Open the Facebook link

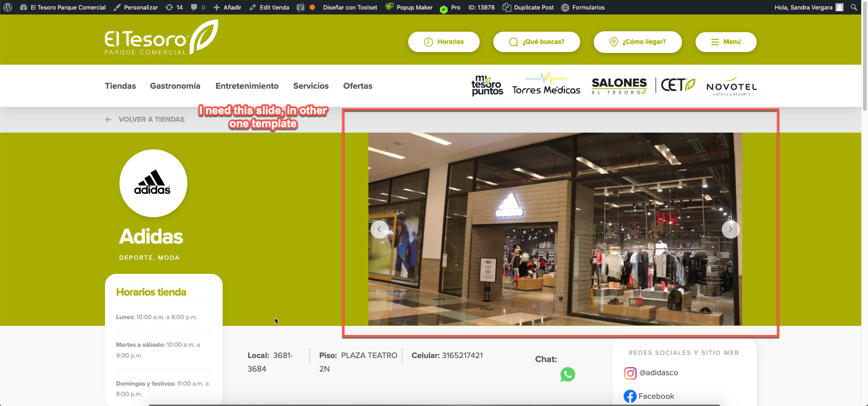pyautogui.click(x=649, y=396)
